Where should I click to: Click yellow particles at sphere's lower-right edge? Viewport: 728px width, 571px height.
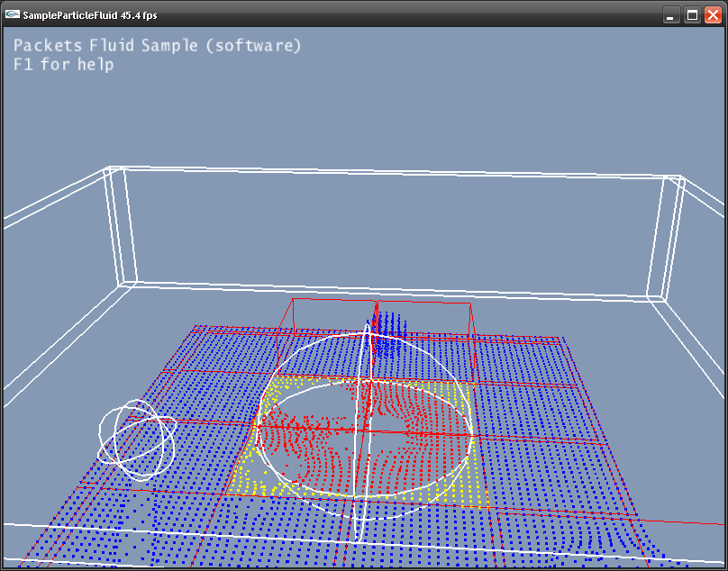point(473,486)
